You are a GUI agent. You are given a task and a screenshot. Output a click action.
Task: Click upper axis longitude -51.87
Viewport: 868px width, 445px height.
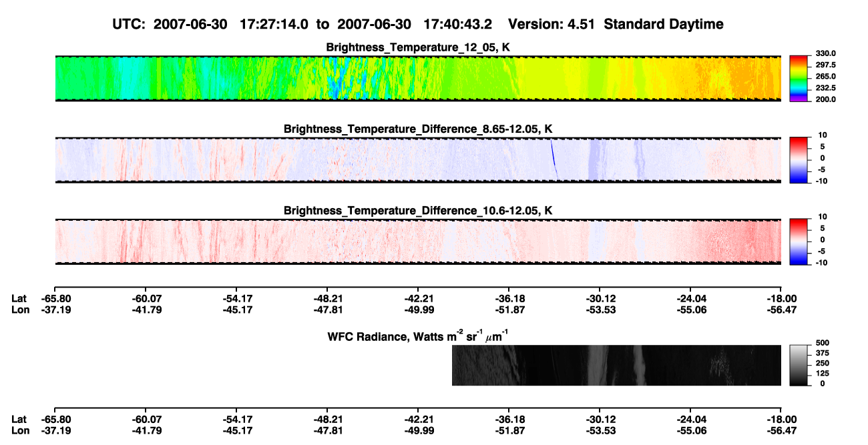[509, 310]
